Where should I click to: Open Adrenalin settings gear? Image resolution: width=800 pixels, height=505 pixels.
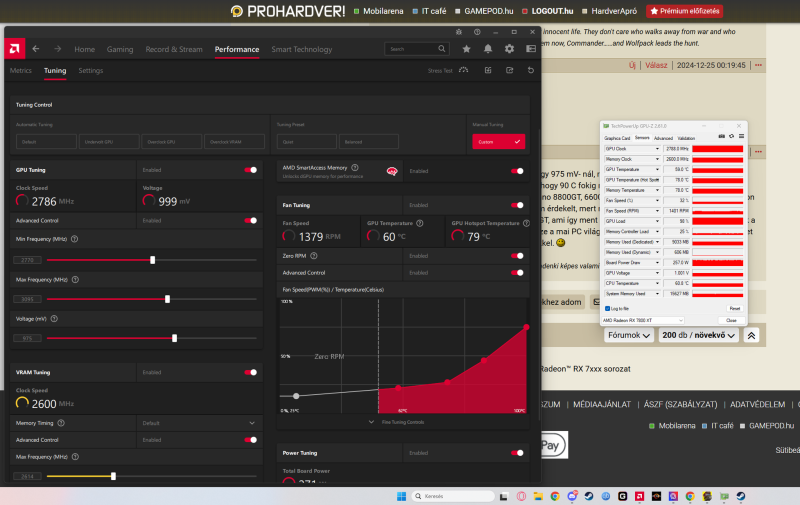[509, 49]
